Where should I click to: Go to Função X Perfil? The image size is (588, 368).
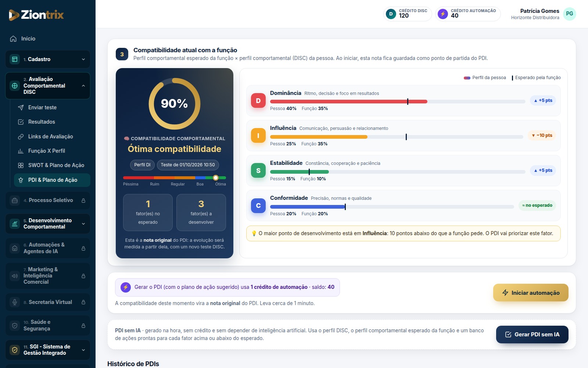pyautogui.click(x=52, y=151)
